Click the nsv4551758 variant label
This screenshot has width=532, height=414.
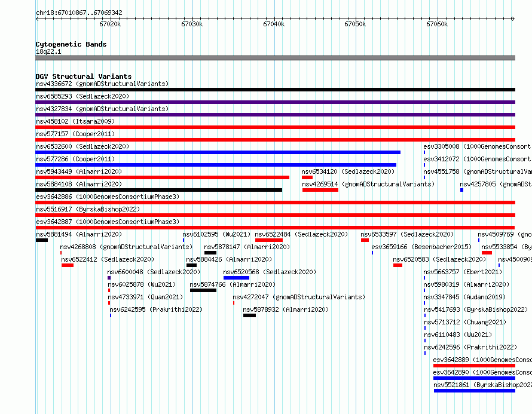pos(477,171)
